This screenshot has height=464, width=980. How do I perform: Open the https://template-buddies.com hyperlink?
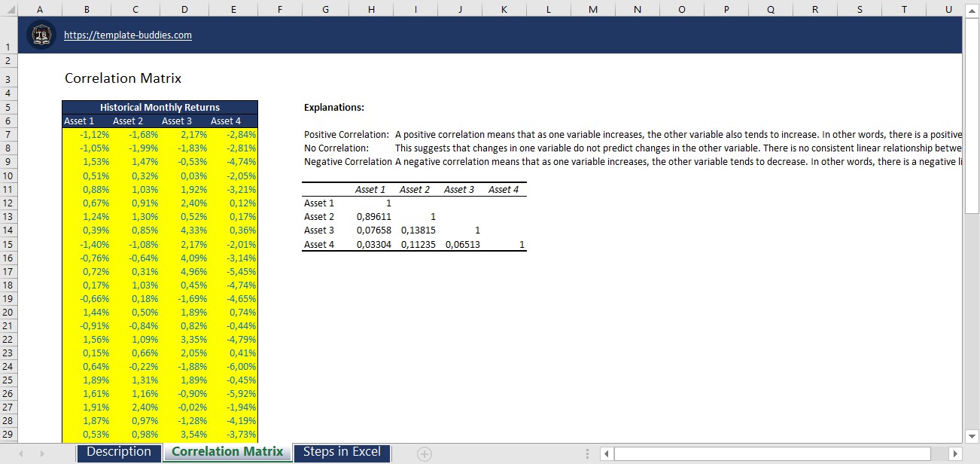[x=128, y=35]
